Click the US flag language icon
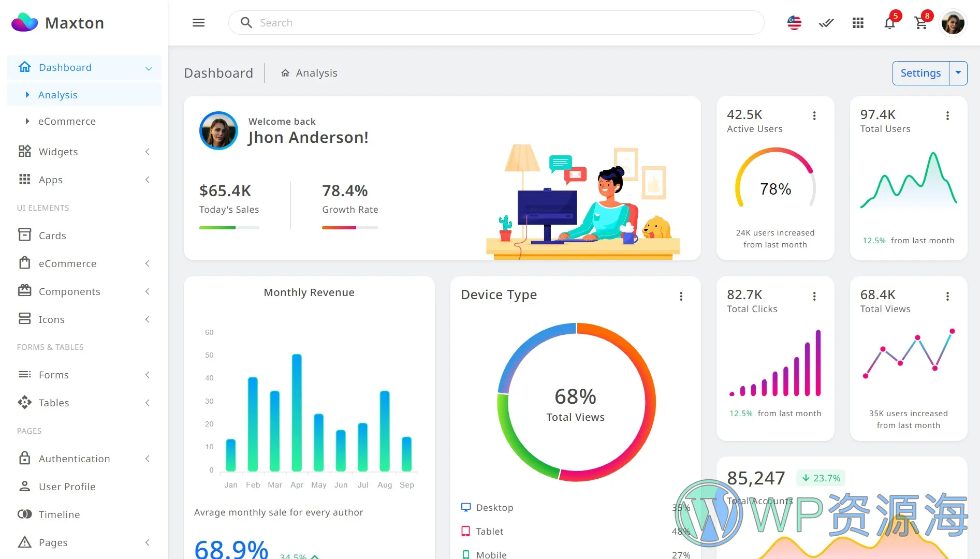 (x=794, y=23)
